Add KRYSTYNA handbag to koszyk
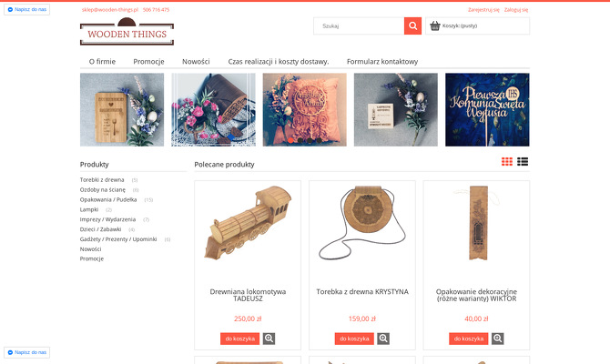Screen dimensions: 610x364 (x=354, y=339)
